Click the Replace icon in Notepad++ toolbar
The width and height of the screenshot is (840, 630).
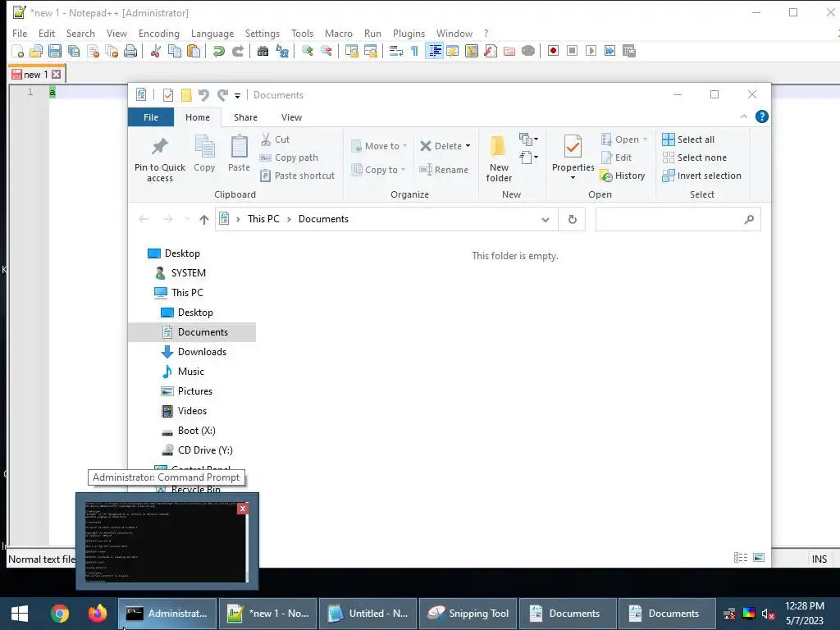click(282, 51)
